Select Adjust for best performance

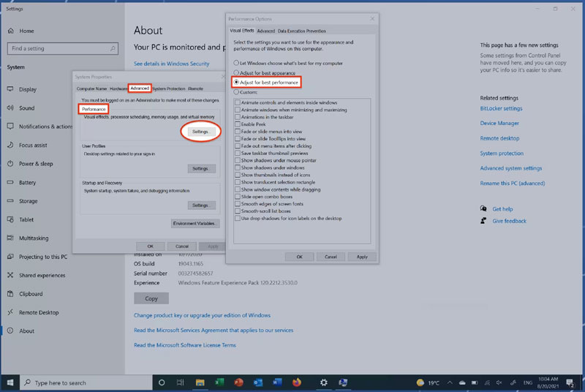pyautogui.click(x=236, y=82)
